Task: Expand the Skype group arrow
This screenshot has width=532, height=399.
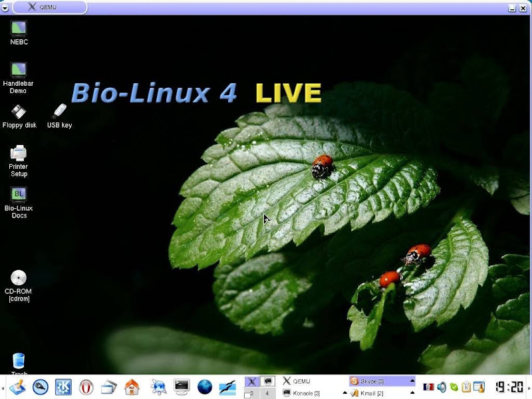Action: point(412,381)
